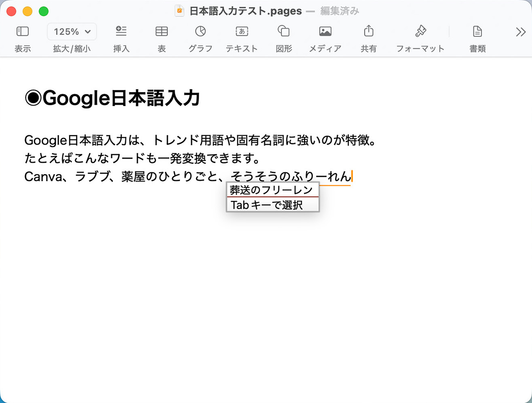The height and width of the screenshot is (403, 532).
Task: Click the underlined そうそうのふりーれん text
Action: coord(291,177)
